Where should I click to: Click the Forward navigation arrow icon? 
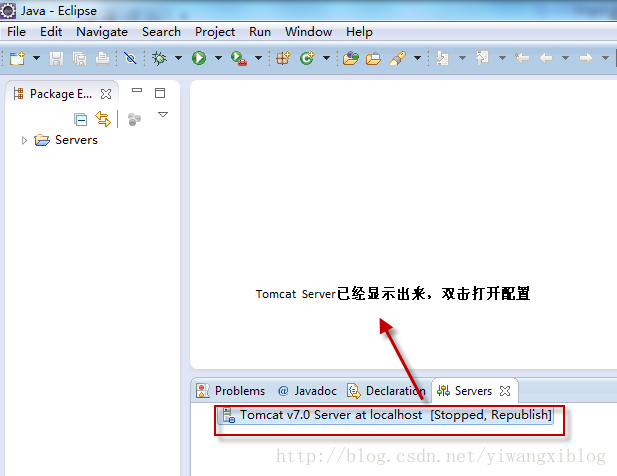click(x=586, y=58)
